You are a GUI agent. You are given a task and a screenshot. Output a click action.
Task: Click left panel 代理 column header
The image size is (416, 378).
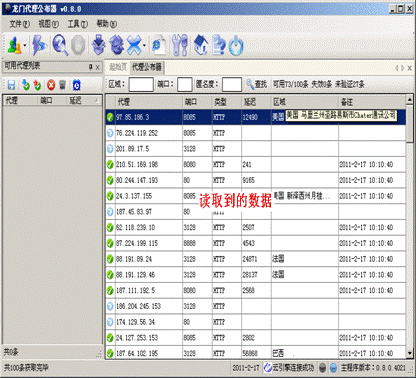click(20, 100)
